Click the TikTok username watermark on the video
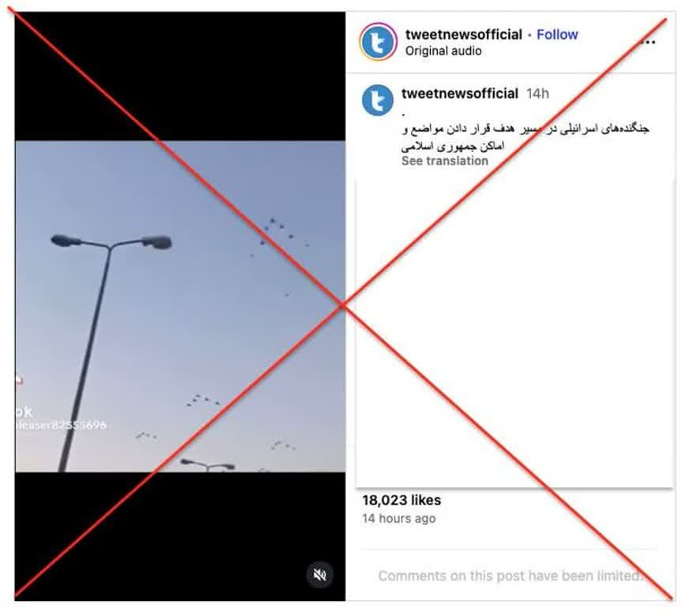The image size is (686, 616). pyautogui.click(x=61, y=425)
